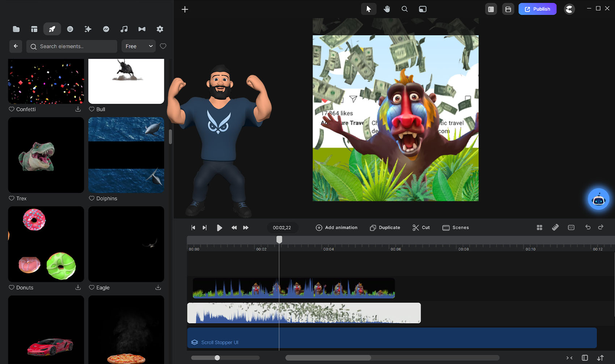Favorite the Dolphins element

coord(92,198)
